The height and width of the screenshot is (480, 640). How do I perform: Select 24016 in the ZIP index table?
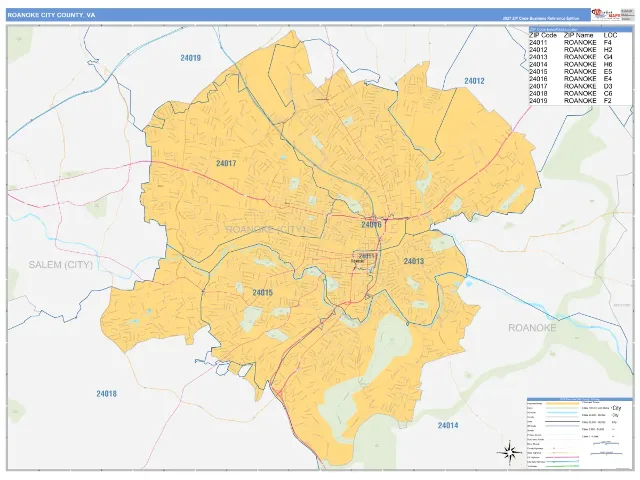pos(538,79)
